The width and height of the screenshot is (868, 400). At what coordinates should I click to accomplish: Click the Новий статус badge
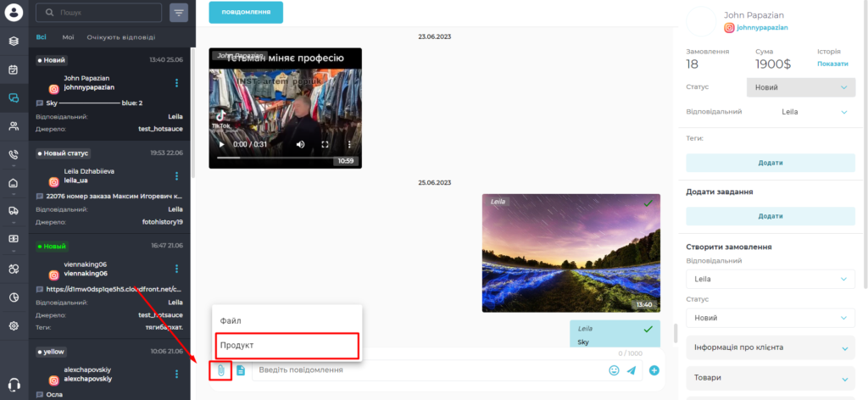(63, 153)
